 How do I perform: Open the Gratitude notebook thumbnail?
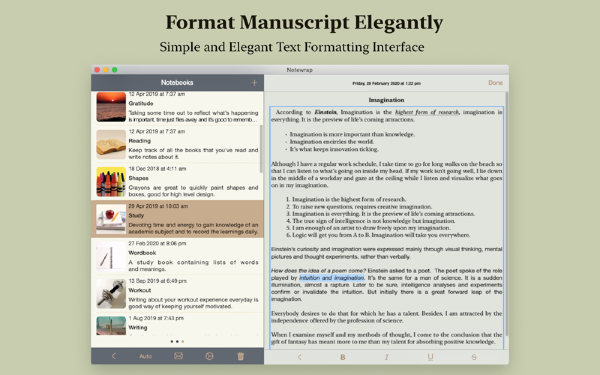tap(111, 107)
